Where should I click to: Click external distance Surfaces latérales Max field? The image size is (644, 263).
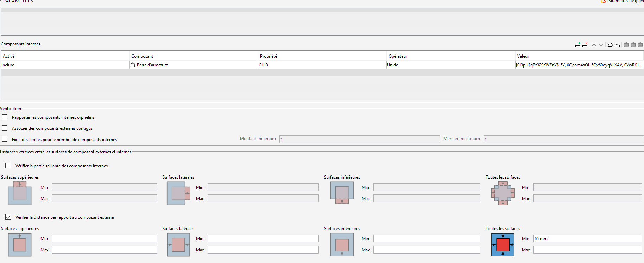[x=263, y=250]
